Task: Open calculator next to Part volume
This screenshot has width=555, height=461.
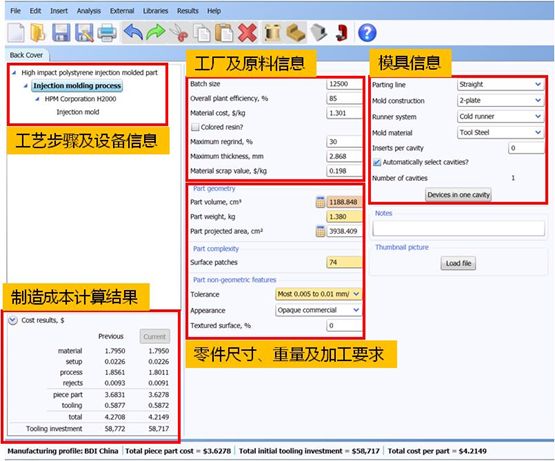Action: 320,202
